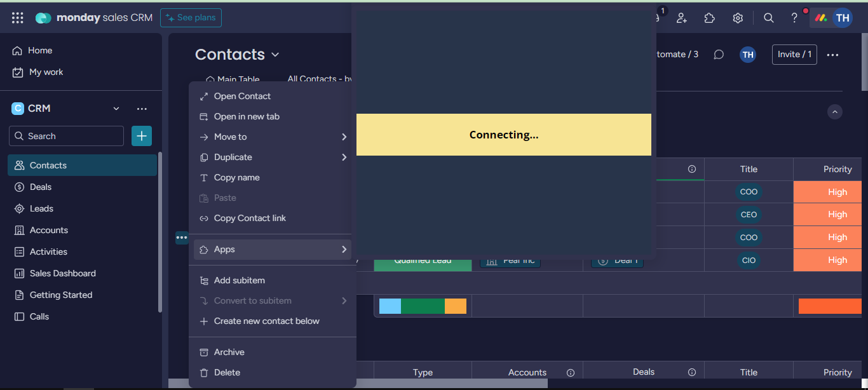Click the See plans button
The image size is (868, 390).
click(191, 18)
